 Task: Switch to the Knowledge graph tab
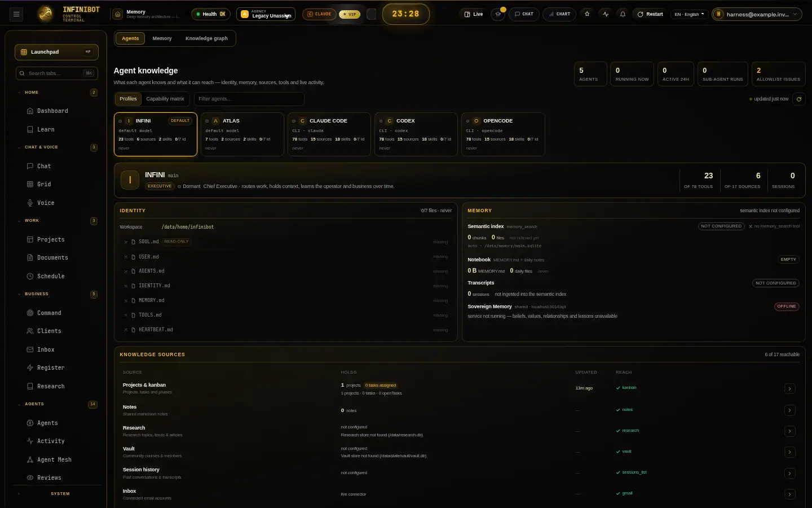click(x=206, y=38)
